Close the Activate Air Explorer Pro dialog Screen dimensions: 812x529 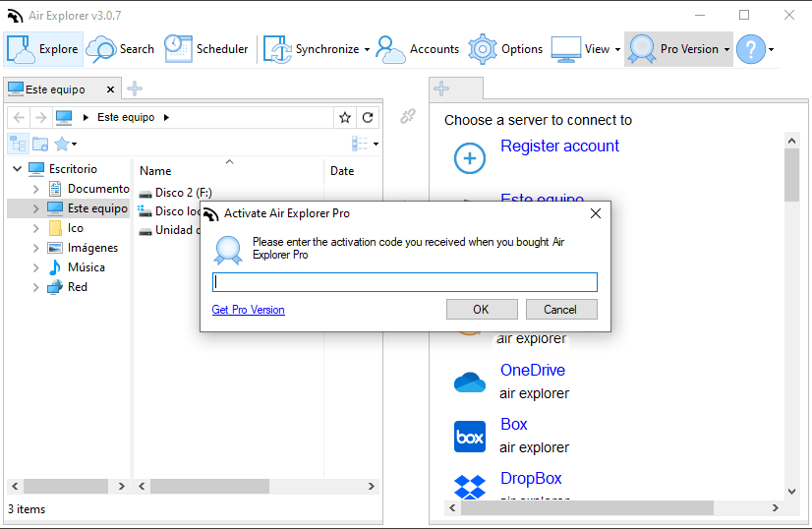coord(596,213)
